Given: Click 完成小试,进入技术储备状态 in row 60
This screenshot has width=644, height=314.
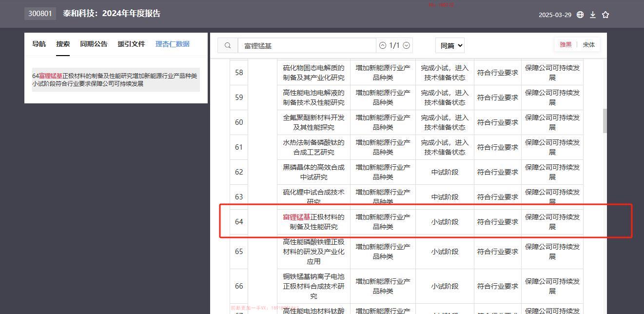Looking at the screenshot, I should pyautogui.click(x=445, y=122).
